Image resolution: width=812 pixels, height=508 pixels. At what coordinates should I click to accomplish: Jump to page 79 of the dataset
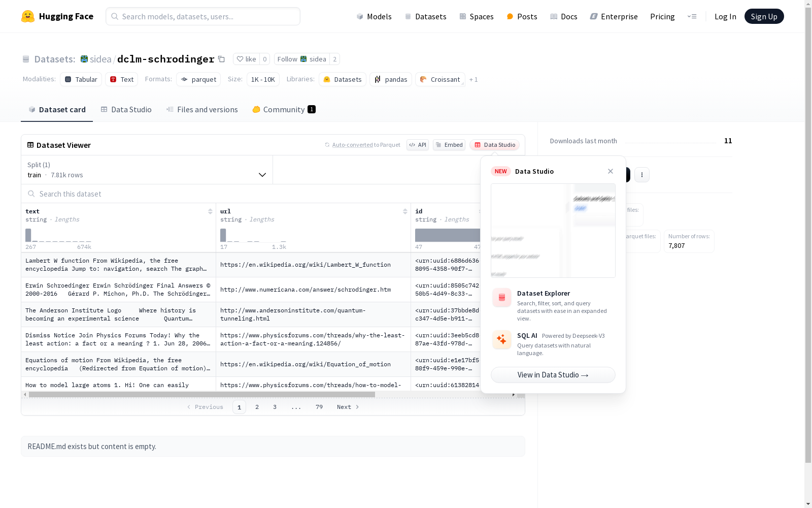319,407
